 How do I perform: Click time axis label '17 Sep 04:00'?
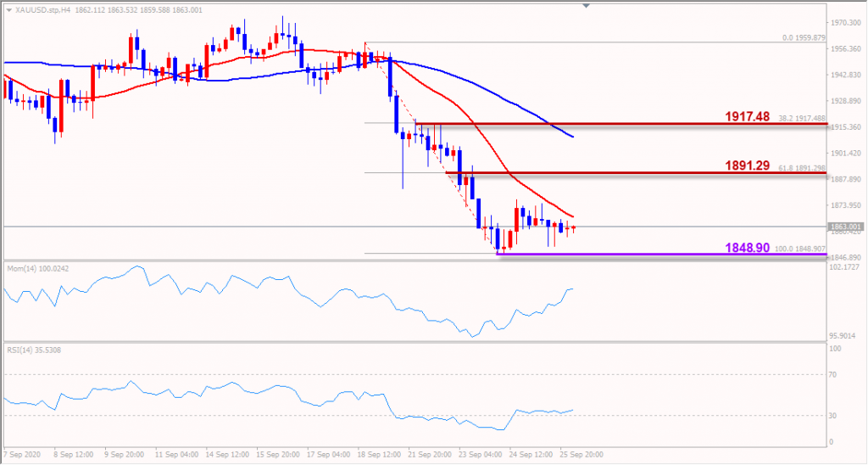tap(329, 455)
